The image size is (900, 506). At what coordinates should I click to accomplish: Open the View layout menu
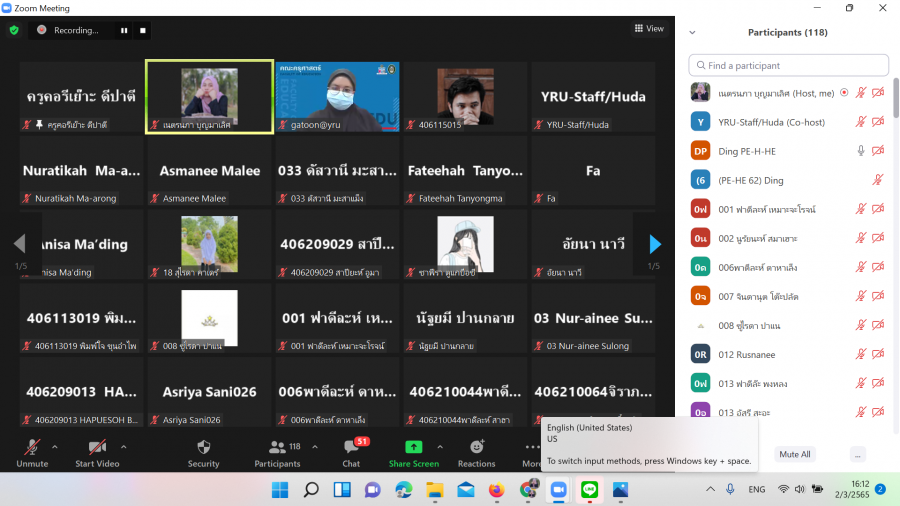tap(649, 28)
